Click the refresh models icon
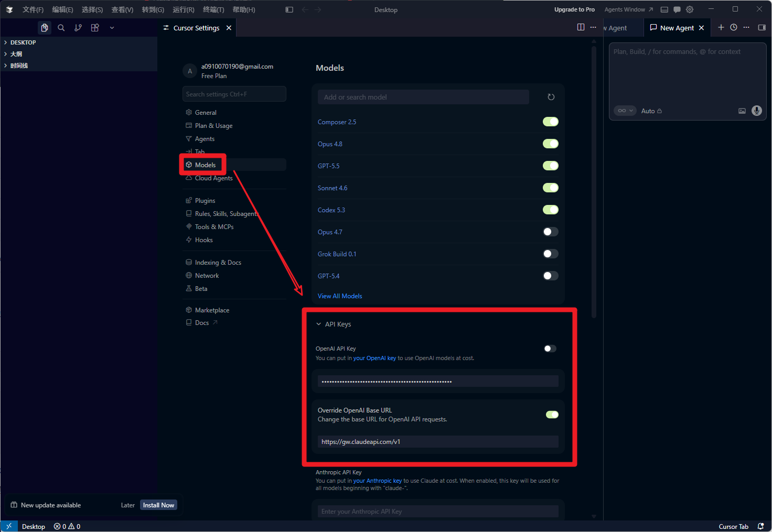 click(551, 97)
